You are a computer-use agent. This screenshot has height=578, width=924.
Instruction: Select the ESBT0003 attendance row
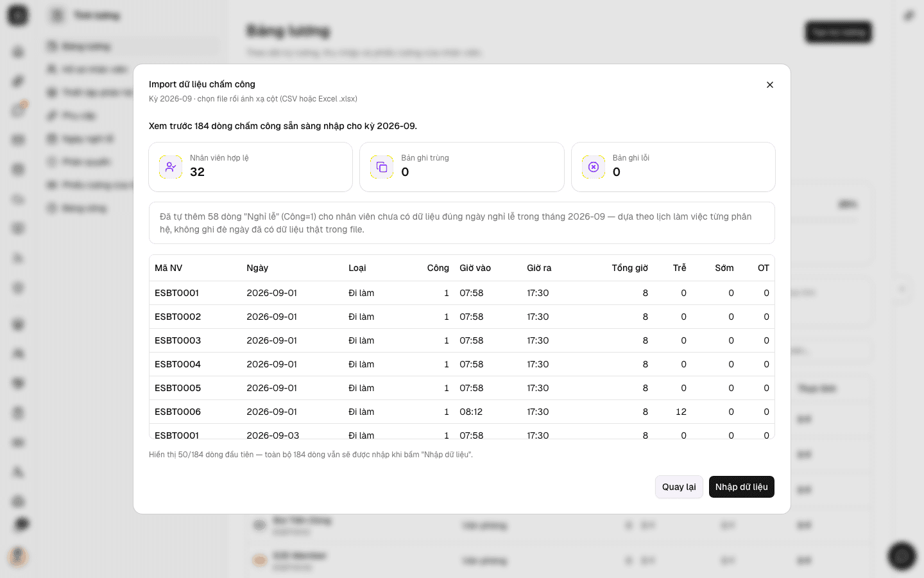tap(462, 340)
